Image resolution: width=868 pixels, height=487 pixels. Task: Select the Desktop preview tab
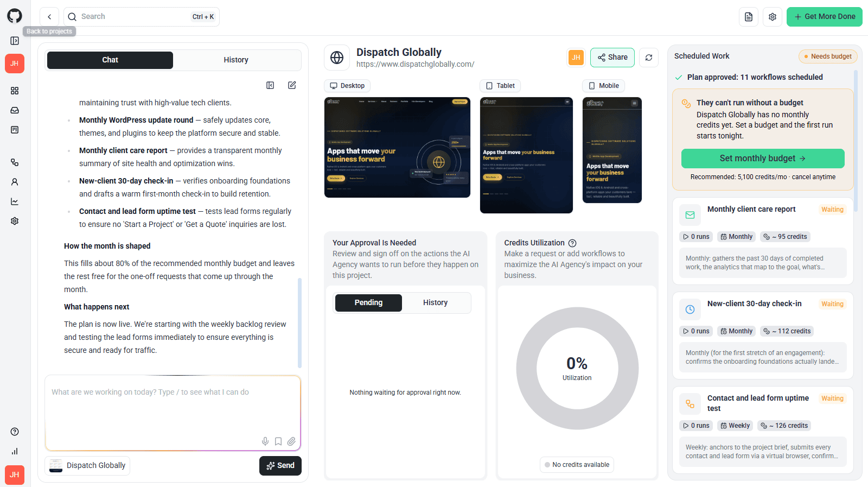347,86
